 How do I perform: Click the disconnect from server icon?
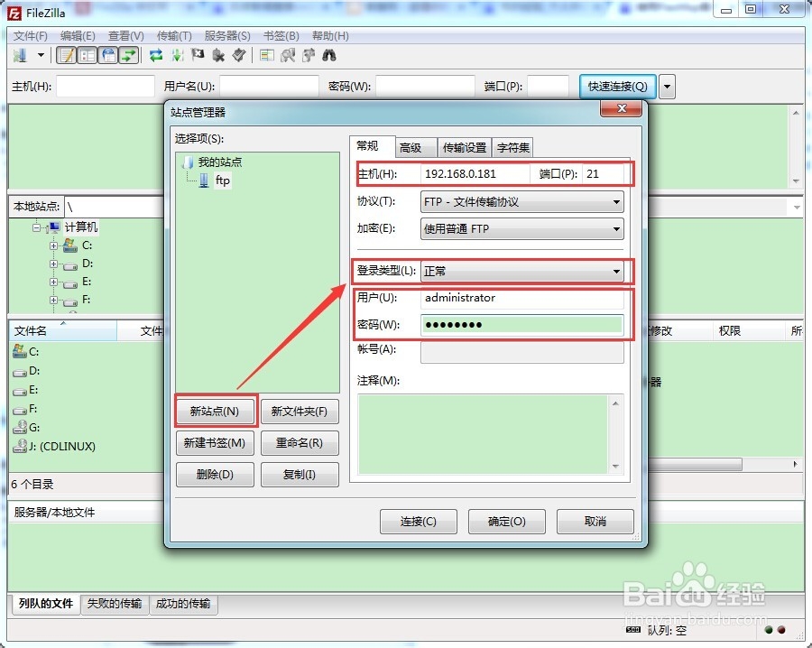(x=217, y=56)
